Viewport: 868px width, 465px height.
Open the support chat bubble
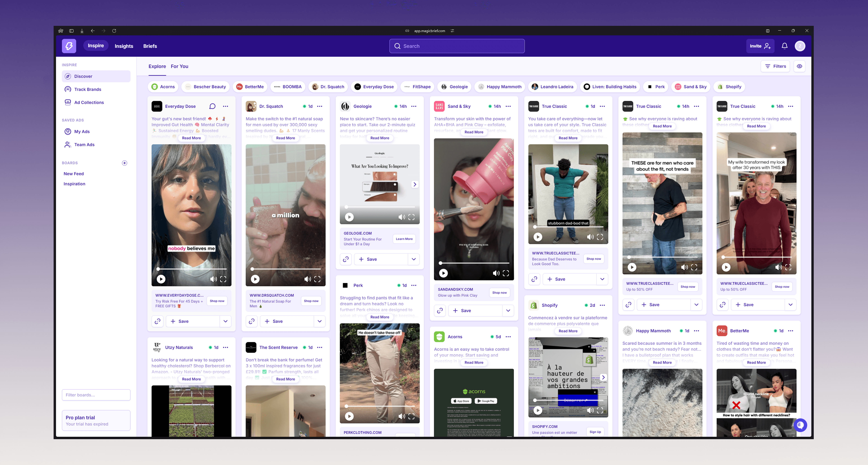click(x=800, y=425)
